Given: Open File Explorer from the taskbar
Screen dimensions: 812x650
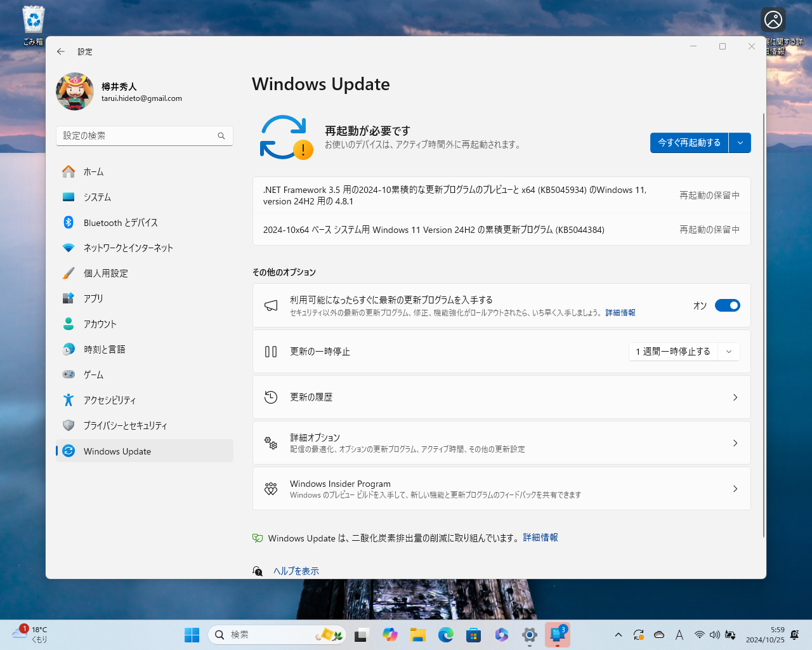Looking at the screenshot, I should click(417, 635).
